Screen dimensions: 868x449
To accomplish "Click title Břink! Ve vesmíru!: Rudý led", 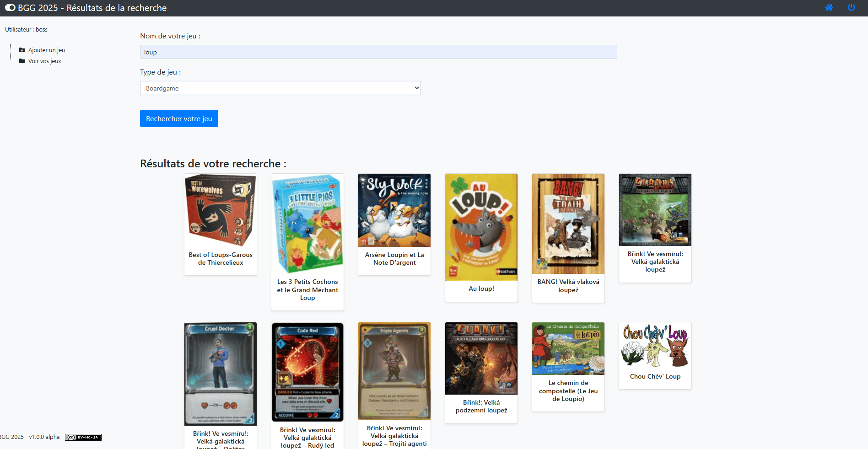I will coord(307,438).
